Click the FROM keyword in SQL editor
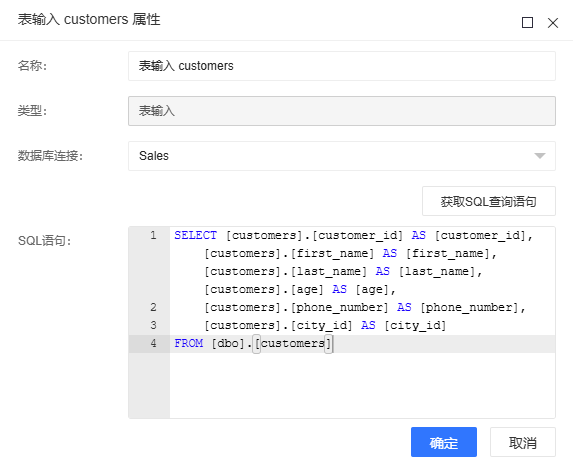 point(189,344)
